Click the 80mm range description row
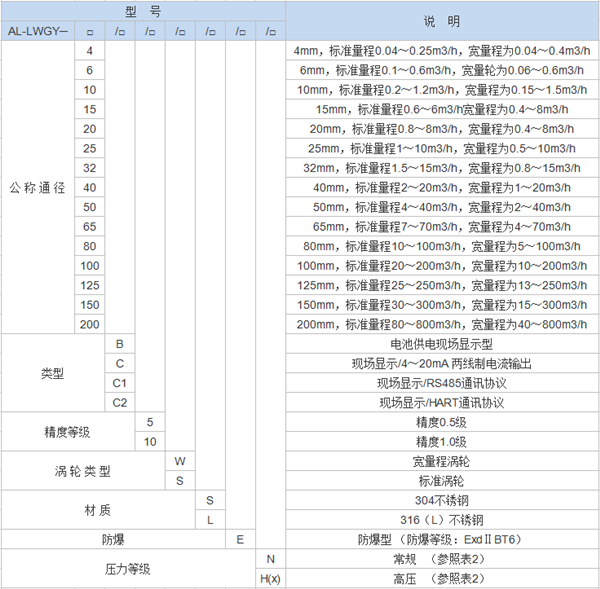The height and width of the screenshot is (589, 600). tap(441, 246)
